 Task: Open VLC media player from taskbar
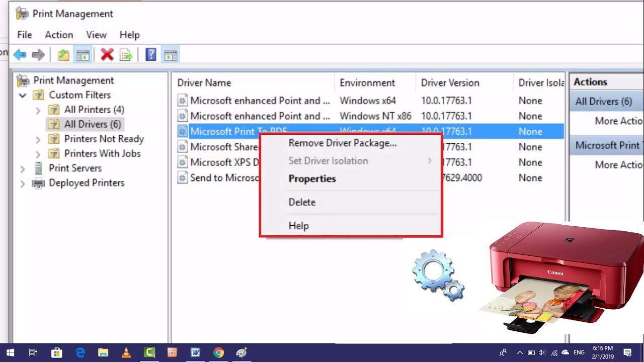tap(126, 352)
